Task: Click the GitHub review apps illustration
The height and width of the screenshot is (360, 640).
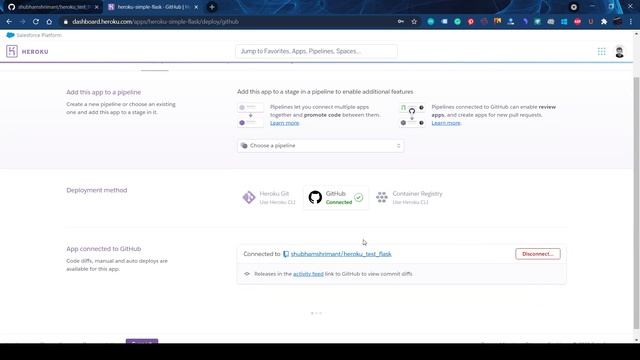Action: (x=412, y=115)
